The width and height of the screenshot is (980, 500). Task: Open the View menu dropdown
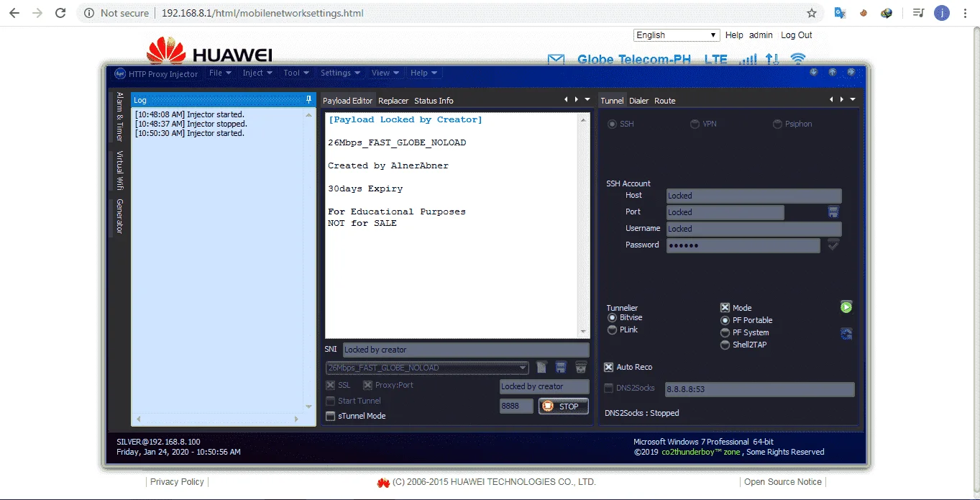[x=385, y=73]
